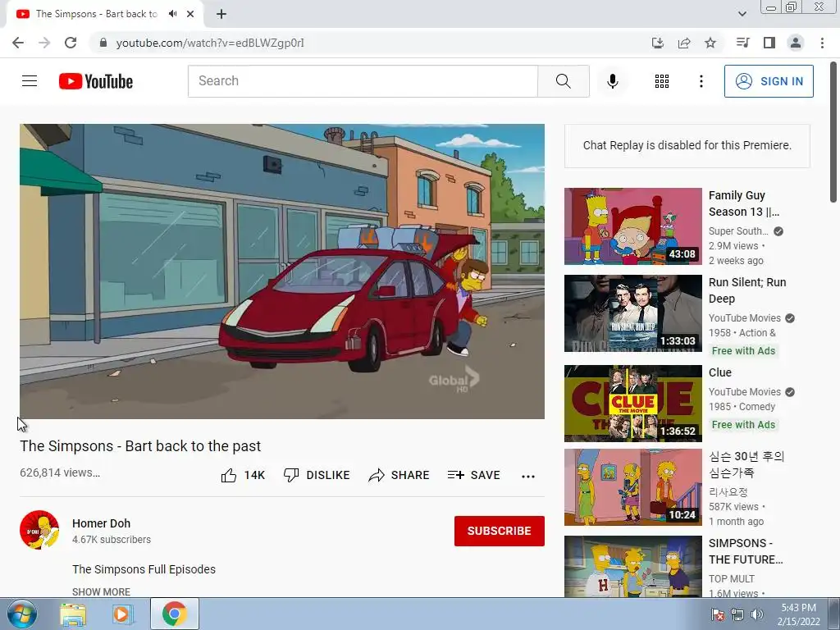The width and height of the screenshot is (840, 630).
Task: Click the DISLIKE button
Action: click(x=317, y=475)
